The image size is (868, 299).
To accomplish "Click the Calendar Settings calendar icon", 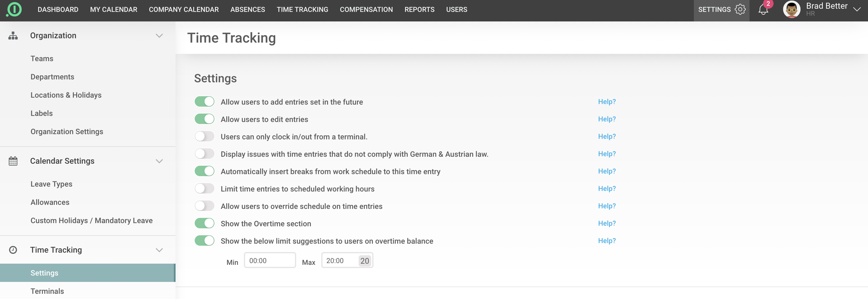I will click(13, 161).
